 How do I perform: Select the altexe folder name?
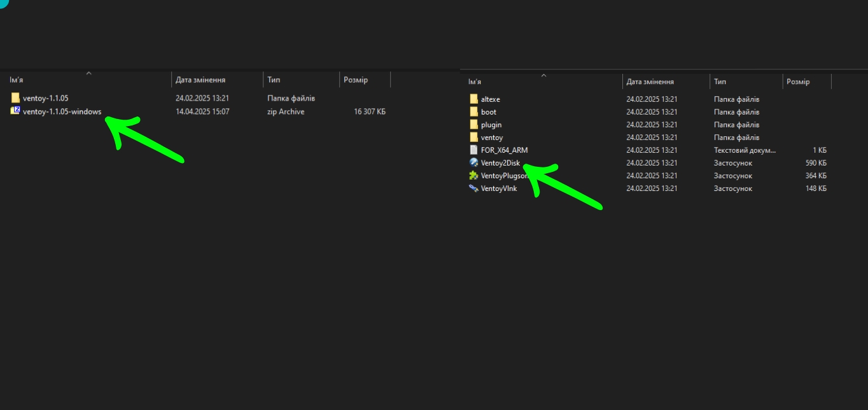click(x=491, y=99)
